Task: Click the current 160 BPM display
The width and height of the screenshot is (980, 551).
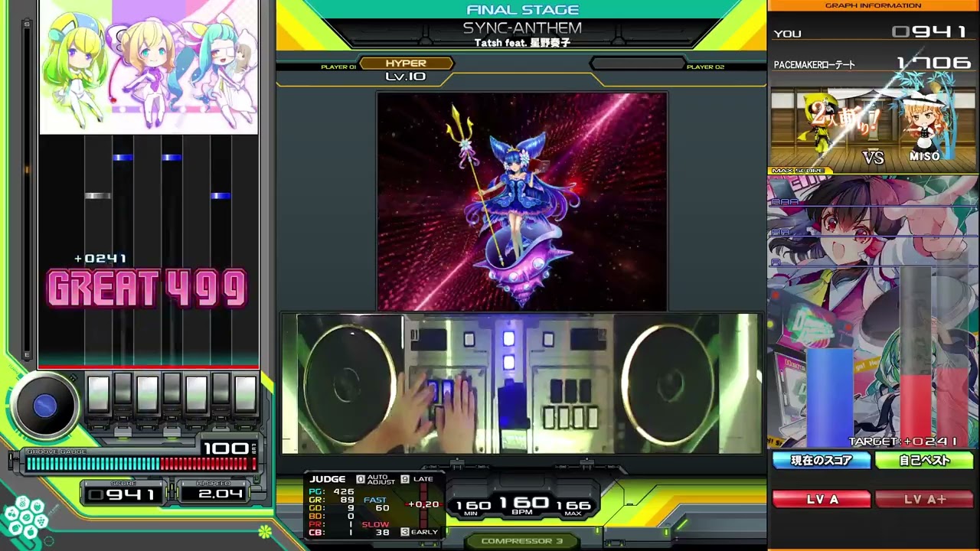Action: click(525, 504)
